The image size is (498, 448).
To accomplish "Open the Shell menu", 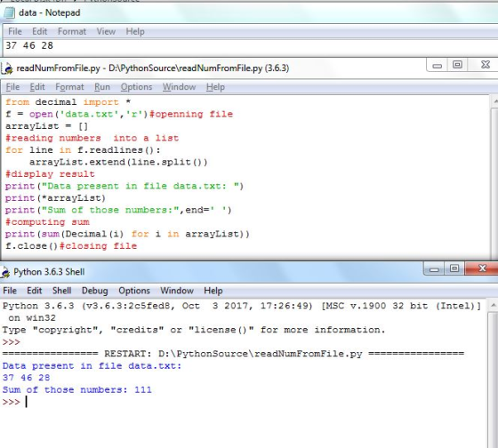I will pos(61,291).
